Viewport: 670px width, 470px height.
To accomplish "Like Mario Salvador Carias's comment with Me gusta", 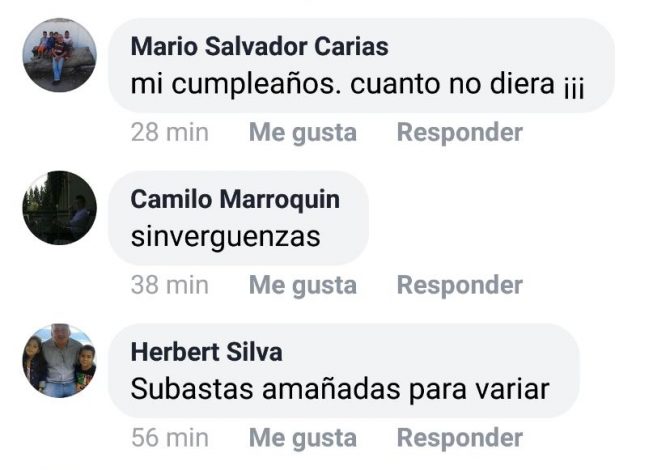I will click(x=303, y=132).
